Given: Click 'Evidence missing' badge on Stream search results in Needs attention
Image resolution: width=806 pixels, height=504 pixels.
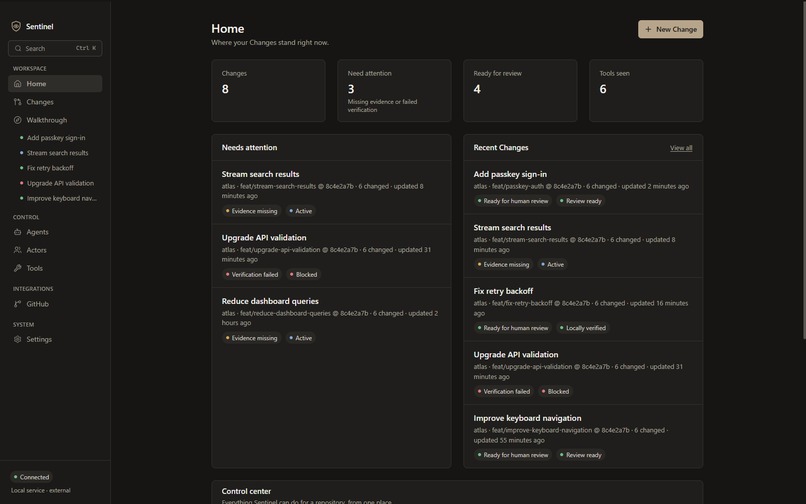Looking at the screenshot, I should [x=251, y=211].
